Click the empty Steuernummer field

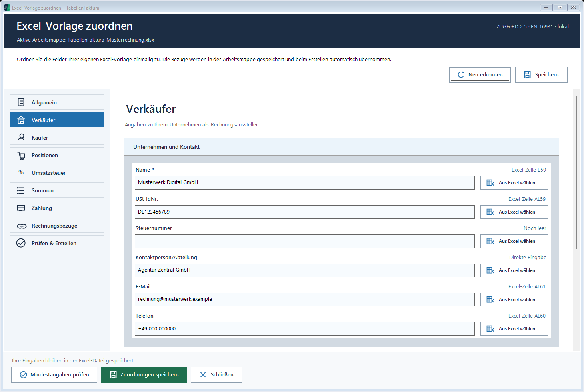coord(305,241)
